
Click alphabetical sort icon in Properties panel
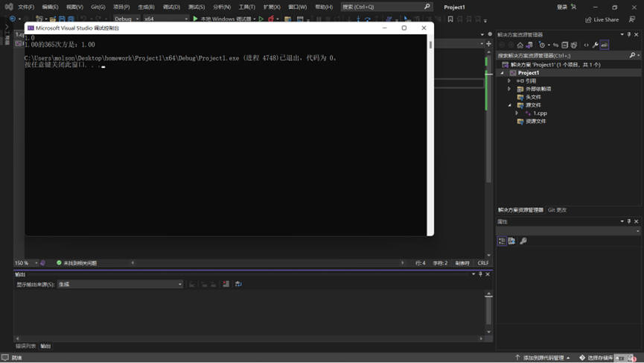point(511,241)
